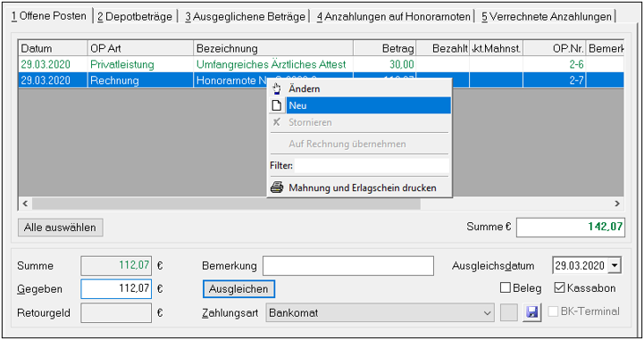Click the Bezeichnung column header

273,48
